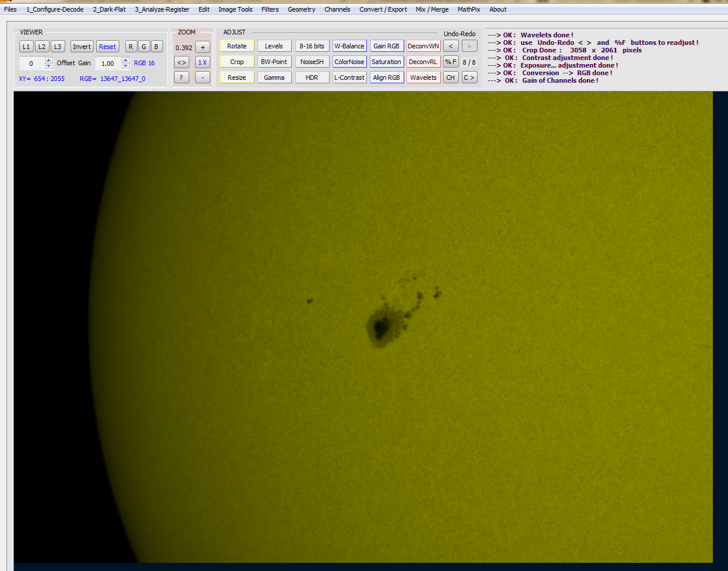Open the Rotate tool
The image size is (728, 571).
click(237, 45)
